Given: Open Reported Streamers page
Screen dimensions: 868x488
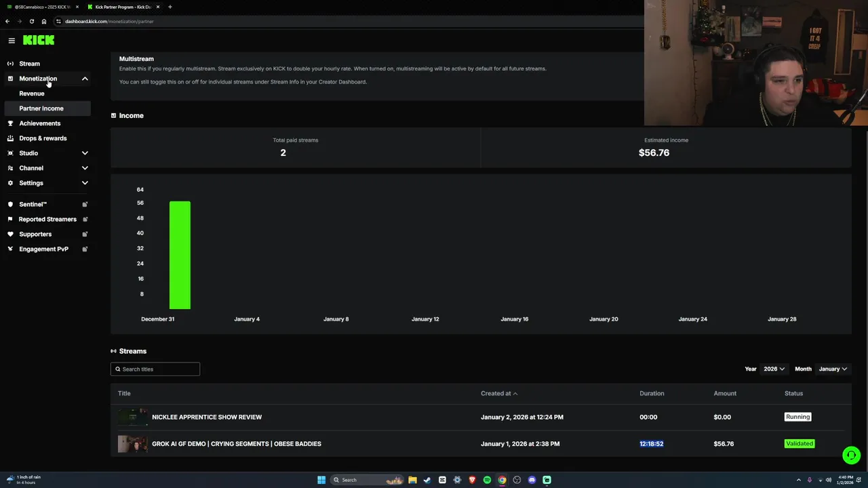Looking at the screenshot, I should [x=47, y=219].
